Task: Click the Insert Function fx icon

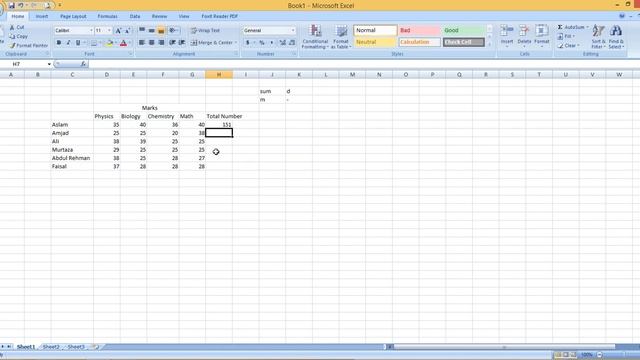Action: [x=83, y=64]
